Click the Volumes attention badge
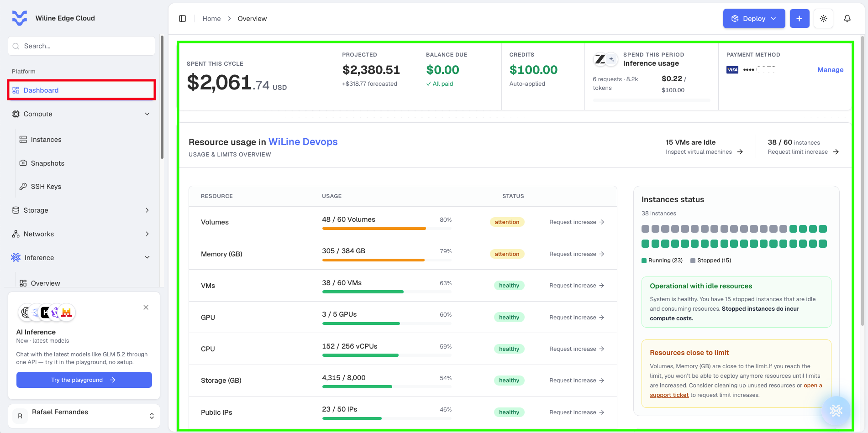 tap(507, 222)
